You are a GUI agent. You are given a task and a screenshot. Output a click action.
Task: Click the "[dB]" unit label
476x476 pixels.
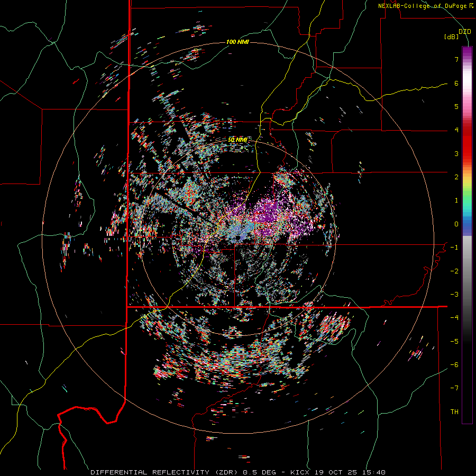click(452, 37)
